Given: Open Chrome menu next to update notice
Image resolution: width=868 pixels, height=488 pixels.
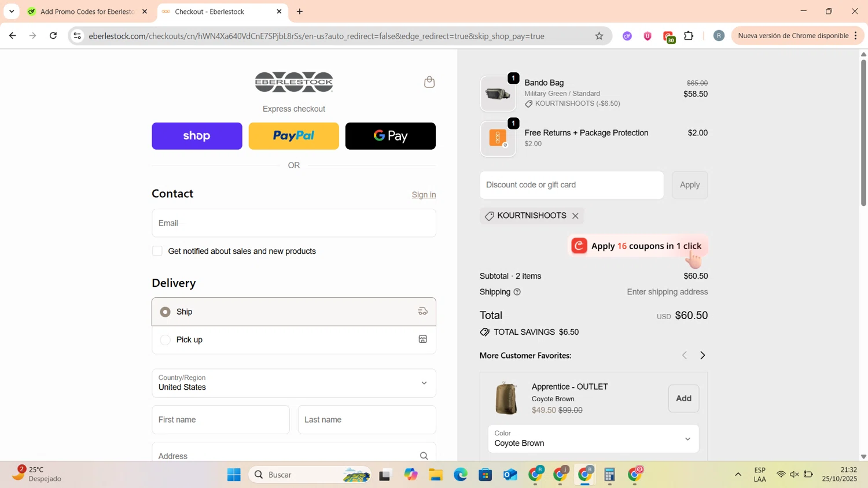Looking at the screenshot, I should (855, 36).
